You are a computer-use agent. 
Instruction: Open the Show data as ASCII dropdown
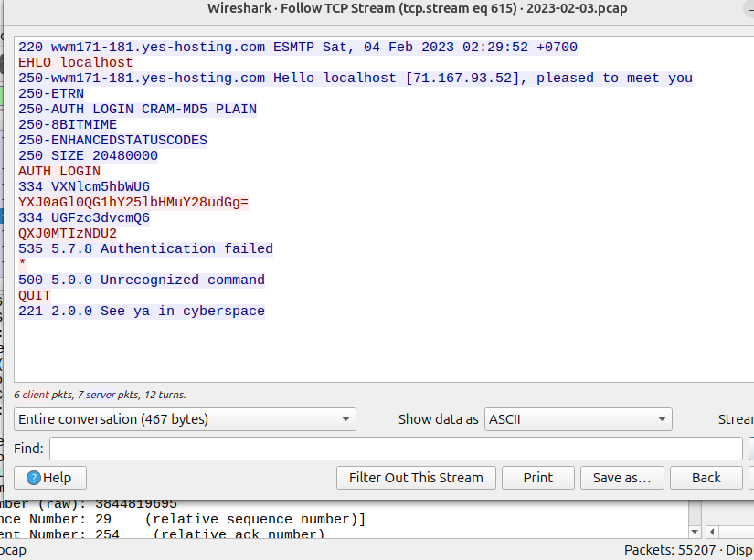(x=578, y=419)
